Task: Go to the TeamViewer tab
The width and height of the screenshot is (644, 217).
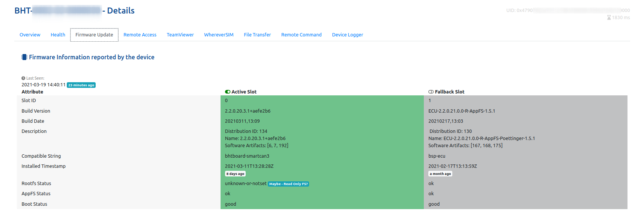Action: point(180,35)
